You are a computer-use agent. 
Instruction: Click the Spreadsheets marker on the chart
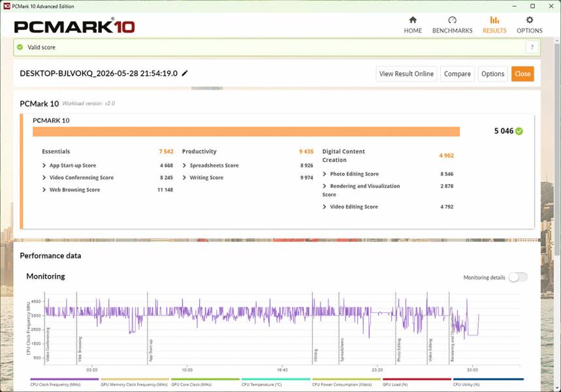pos(342,350)
